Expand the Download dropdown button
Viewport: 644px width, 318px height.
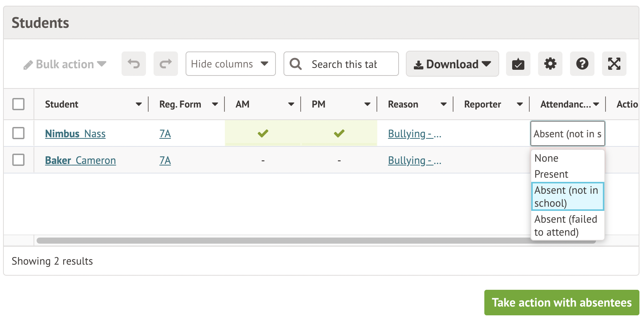tap(452, 64)
